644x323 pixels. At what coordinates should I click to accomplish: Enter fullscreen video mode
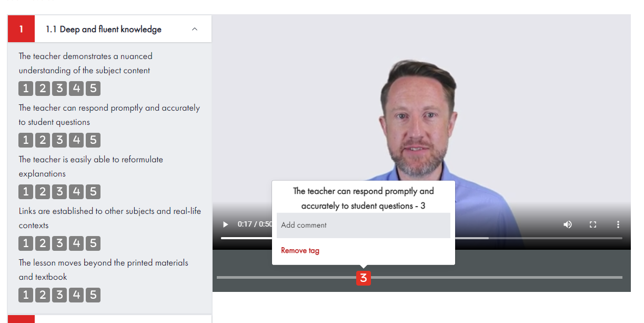click(593, 224)
